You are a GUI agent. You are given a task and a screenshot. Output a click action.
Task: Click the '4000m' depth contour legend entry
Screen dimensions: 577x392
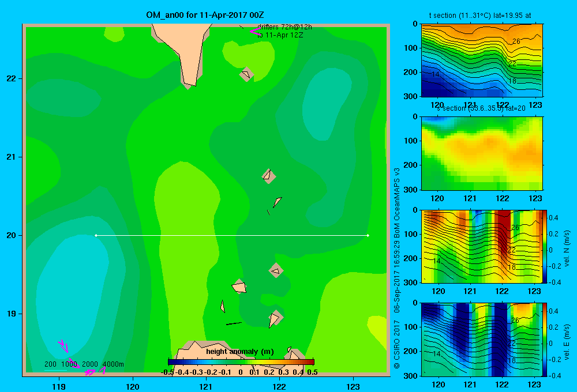tap(113, 364)
